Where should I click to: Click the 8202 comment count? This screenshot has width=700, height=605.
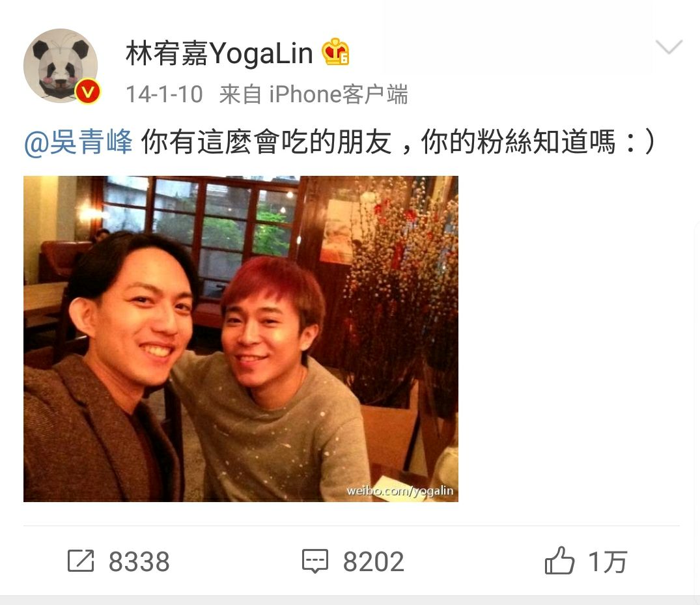pyautogui.click(x=374, y=561)
